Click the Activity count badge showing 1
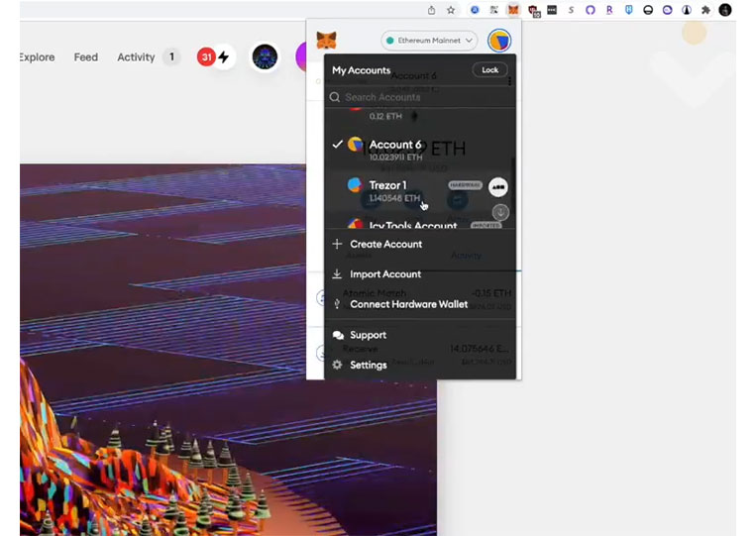The image size is (756, 536). click(x=171, y=56)
